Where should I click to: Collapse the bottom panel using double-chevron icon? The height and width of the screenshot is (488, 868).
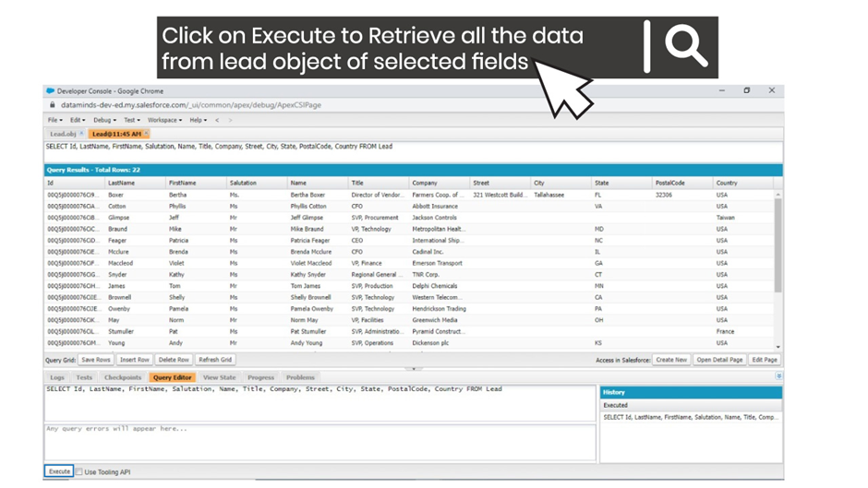point(778,376)
